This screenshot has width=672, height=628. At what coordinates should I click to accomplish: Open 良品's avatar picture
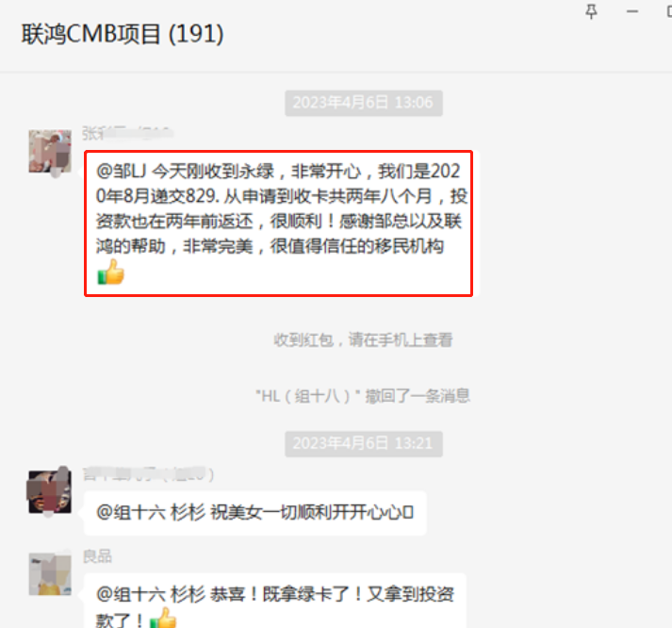point(50,573)
